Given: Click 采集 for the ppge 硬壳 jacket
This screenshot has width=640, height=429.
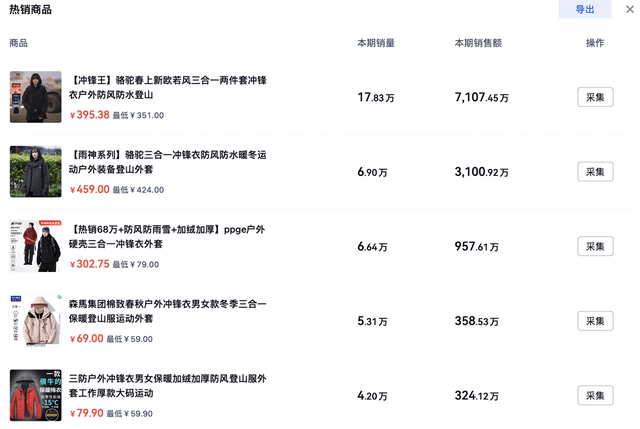Looking at the screenshot, I should pos(595,246).
